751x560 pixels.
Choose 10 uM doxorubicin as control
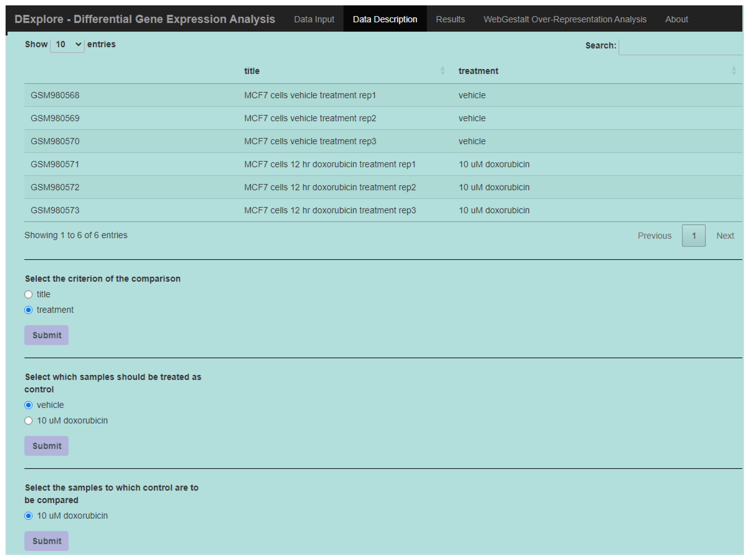point(29,421)
